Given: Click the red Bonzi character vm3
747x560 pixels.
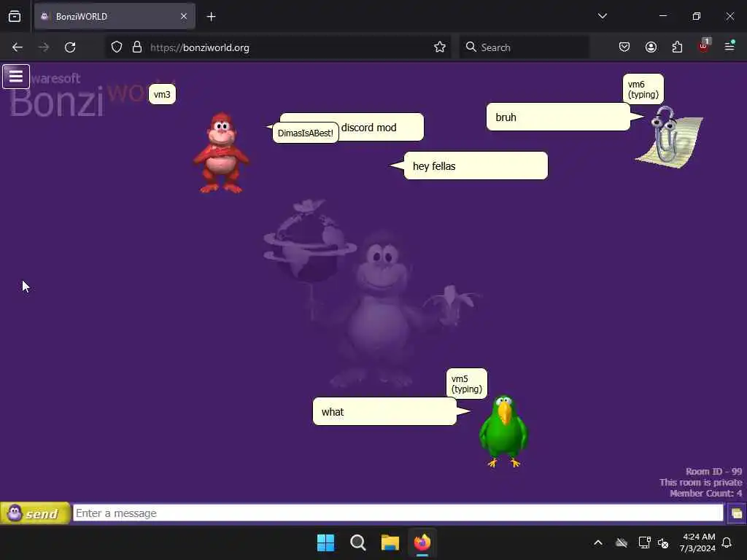Looking at the screenshot, I should click(221, 153).
